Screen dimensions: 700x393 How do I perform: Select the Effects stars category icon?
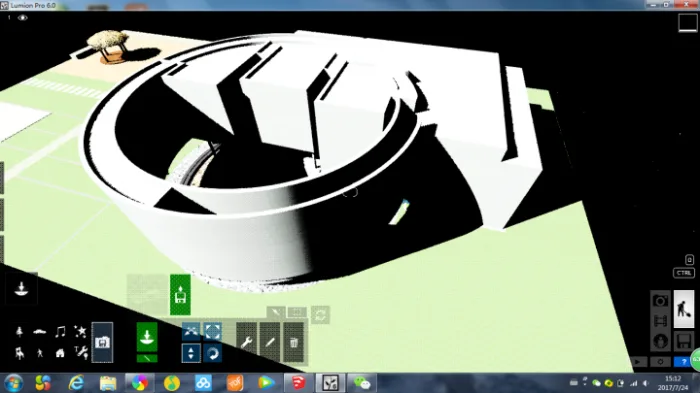point(80,331)
